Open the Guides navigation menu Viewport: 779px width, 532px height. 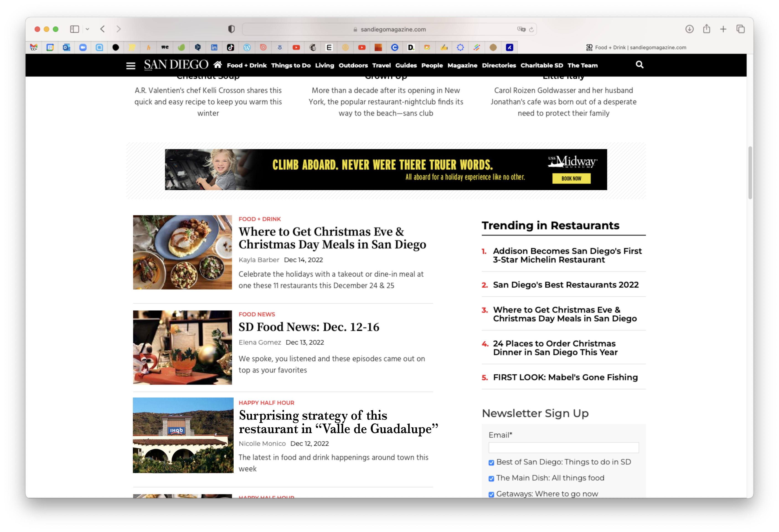click(406, 65)
